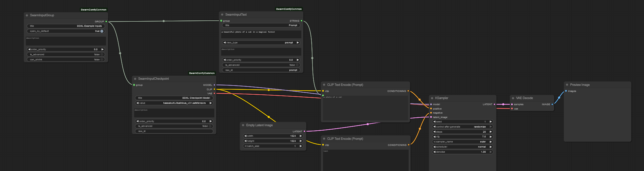Click the IMAGE output port on VAE Decode
Screen dimensions: 644x171
[x=552, y=104]
